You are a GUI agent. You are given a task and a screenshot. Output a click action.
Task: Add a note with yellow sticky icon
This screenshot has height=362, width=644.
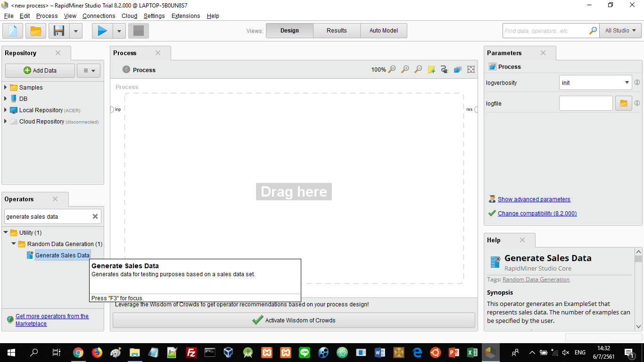[431, 70]
